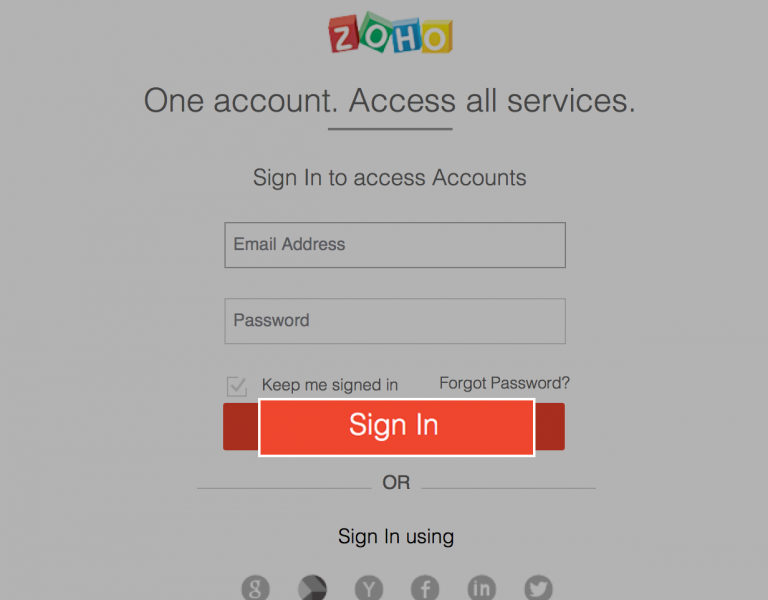
Task: Sign in using the Twitter icon
Action: 538,588
